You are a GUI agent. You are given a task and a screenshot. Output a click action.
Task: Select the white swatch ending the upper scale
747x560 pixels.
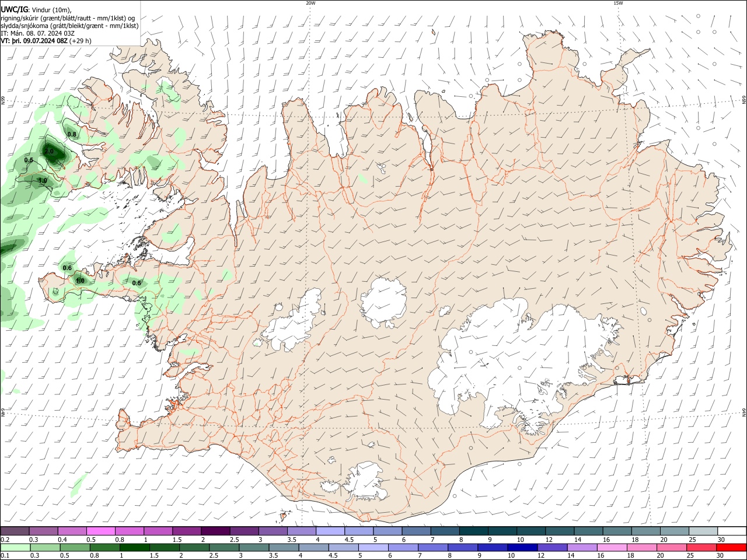[x=731, y=531]
